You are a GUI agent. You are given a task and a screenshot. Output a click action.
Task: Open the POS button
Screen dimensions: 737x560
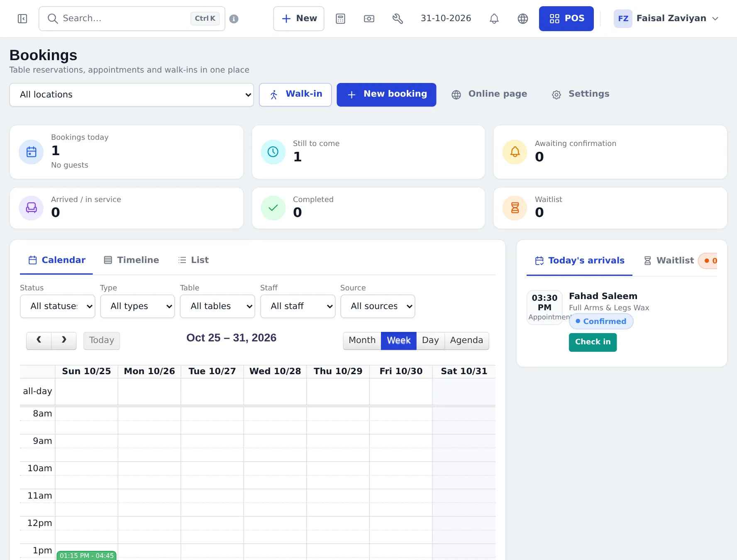566,19
